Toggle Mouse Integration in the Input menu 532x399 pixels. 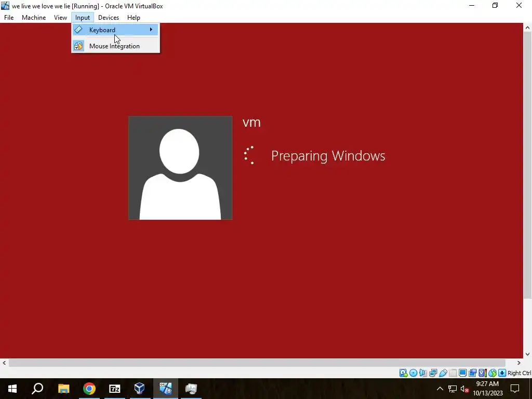pos(115,46)
